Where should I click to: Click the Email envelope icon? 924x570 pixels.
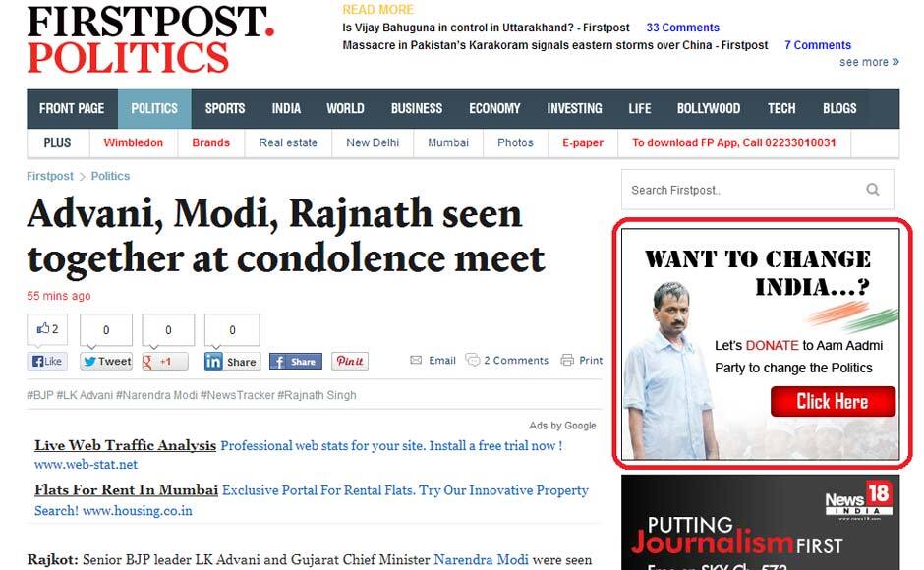tap(416, 360)
